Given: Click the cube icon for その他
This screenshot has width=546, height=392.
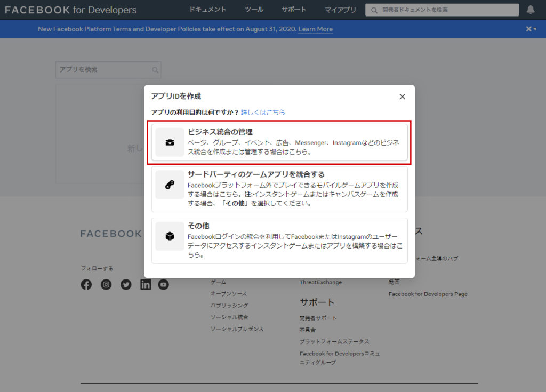Looking at the screenshot, I should tap(170, 236).
